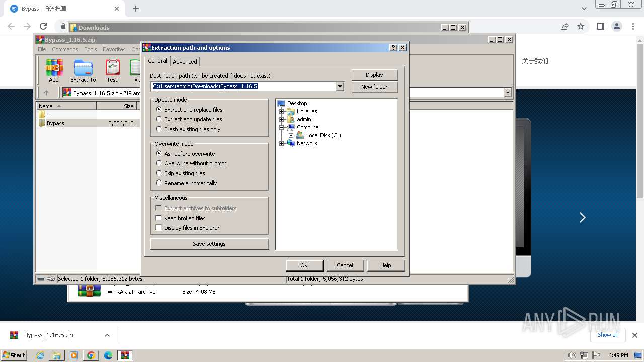Screen dimensions: 644x362
Task: Click the up-one-level arrow in WinRAR
Action: coord(46,93)
